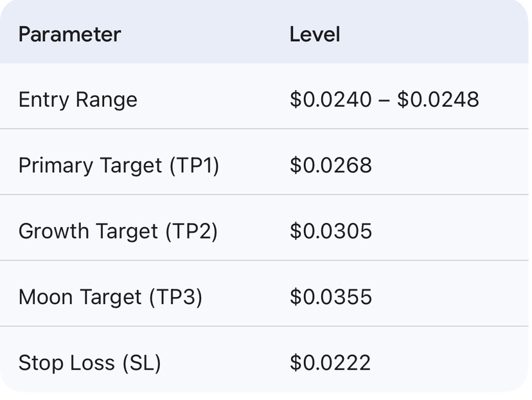Click the TP2 abbreviation in parentheses
The image size is (532, 400).
pos(191,232)
